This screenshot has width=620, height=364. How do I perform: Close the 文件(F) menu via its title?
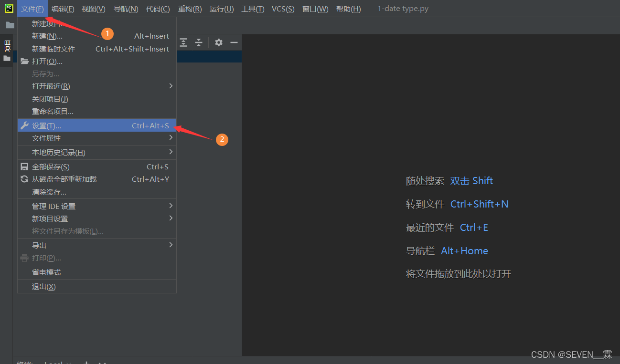(32, 9)
